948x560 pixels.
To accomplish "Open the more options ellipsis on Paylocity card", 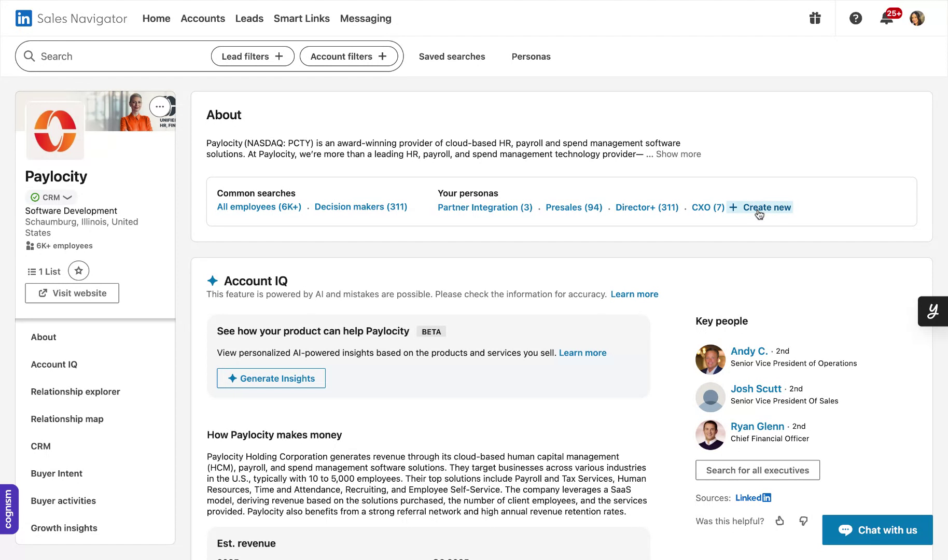I will [160, 106].
